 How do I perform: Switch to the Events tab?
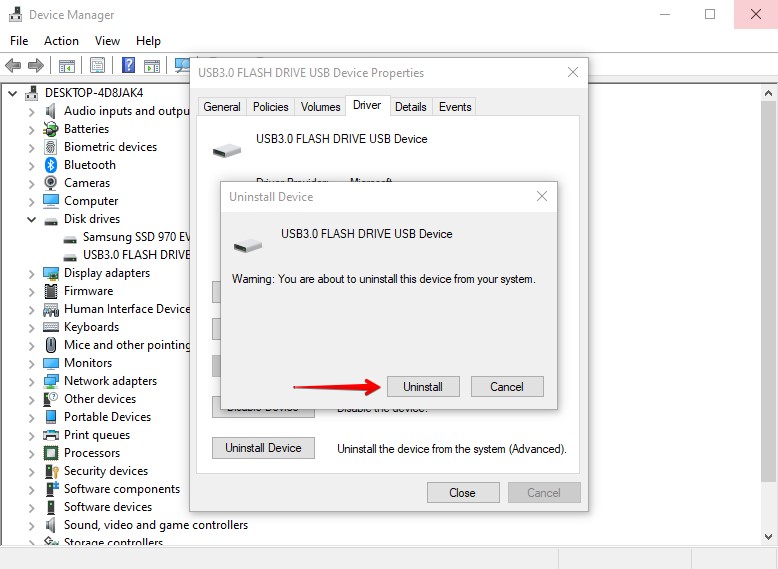point(455,107)
